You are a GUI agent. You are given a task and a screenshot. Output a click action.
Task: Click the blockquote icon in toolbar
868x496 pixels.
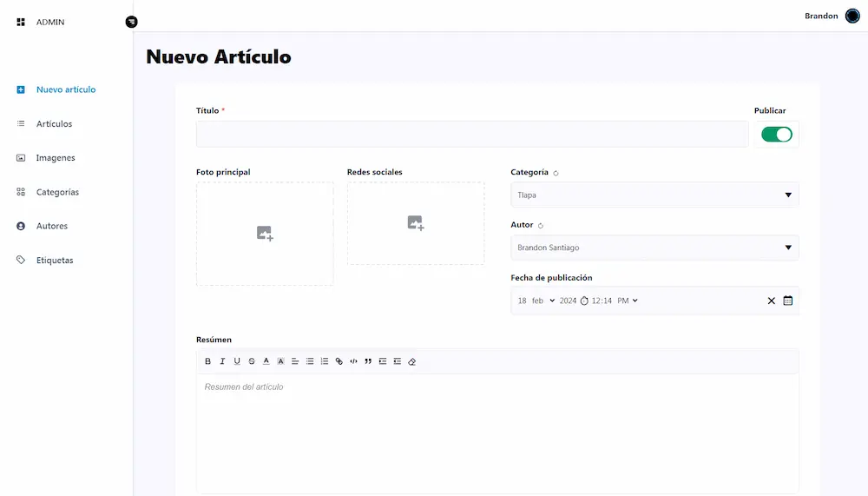[368, 361]
